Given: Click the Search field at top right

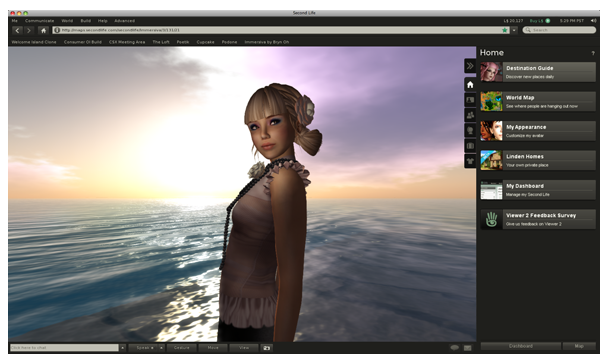Looking at the screenshot, I should [x=559, y=30].
